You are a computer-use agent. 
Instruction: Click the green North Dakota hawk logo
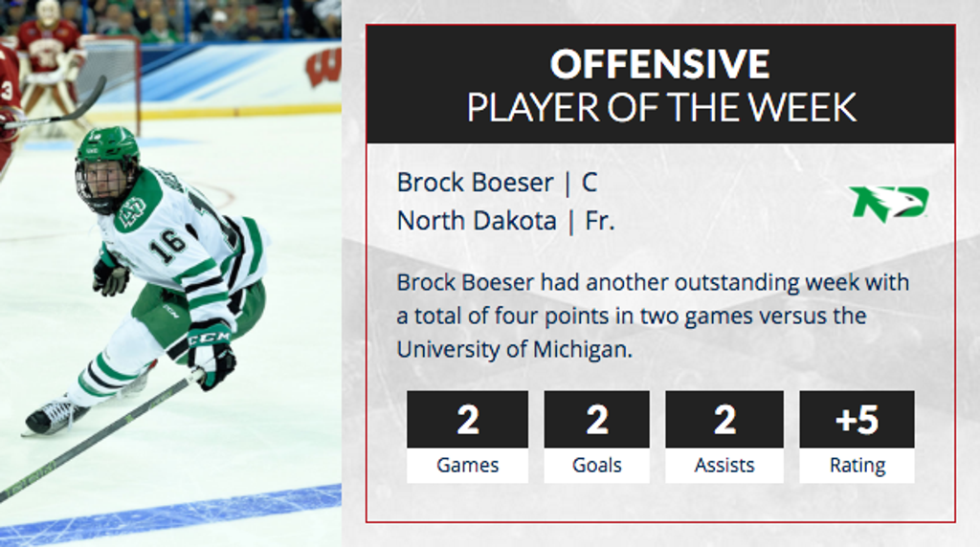(x=888, y=203)
